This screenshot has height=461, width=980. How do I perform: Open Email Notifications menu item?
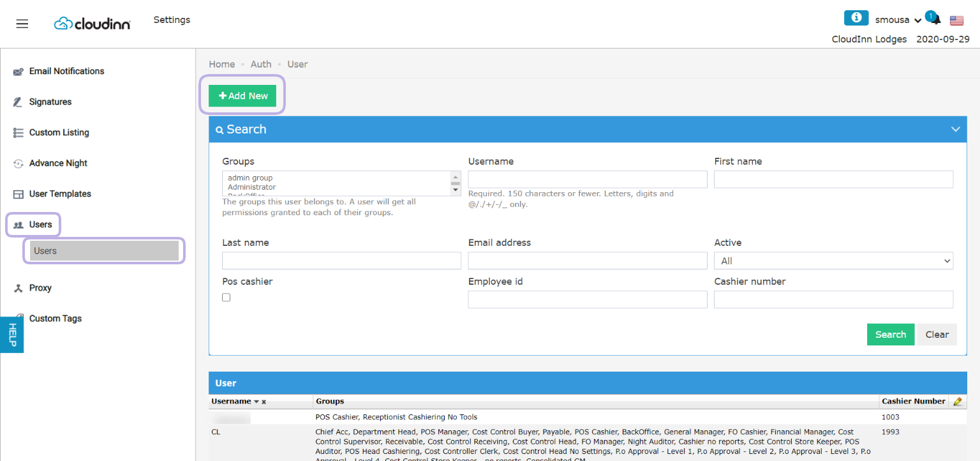[x=67, y=71]
